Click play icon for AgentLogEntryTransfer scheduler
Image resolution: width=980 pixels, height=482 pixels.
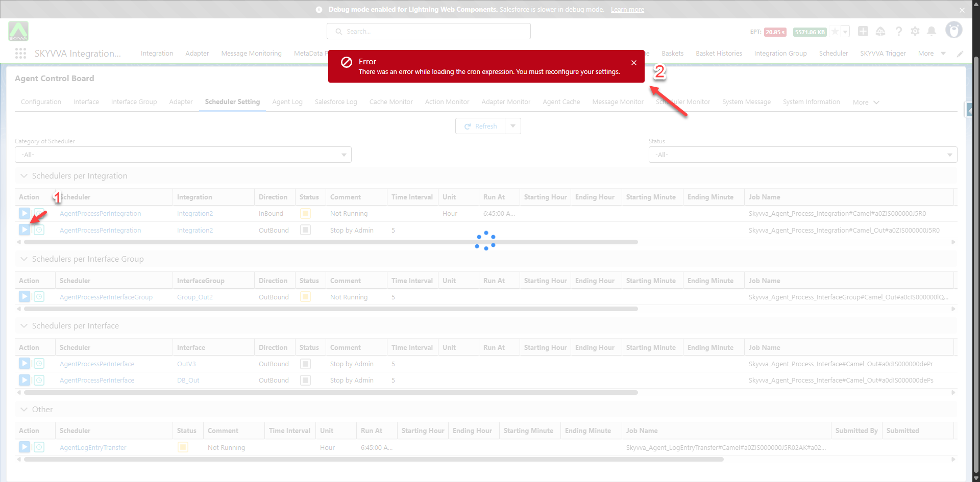24,447
